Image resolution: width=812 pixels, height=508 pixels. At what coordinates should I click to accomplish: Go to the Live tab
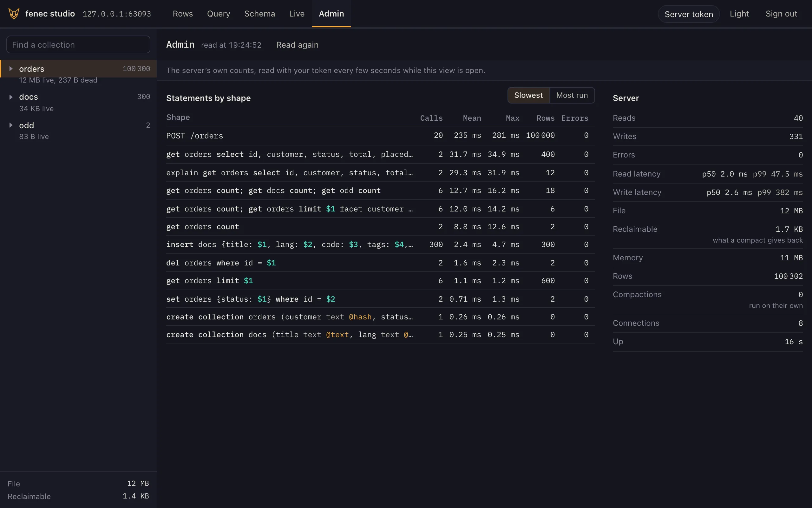[297, 14]
